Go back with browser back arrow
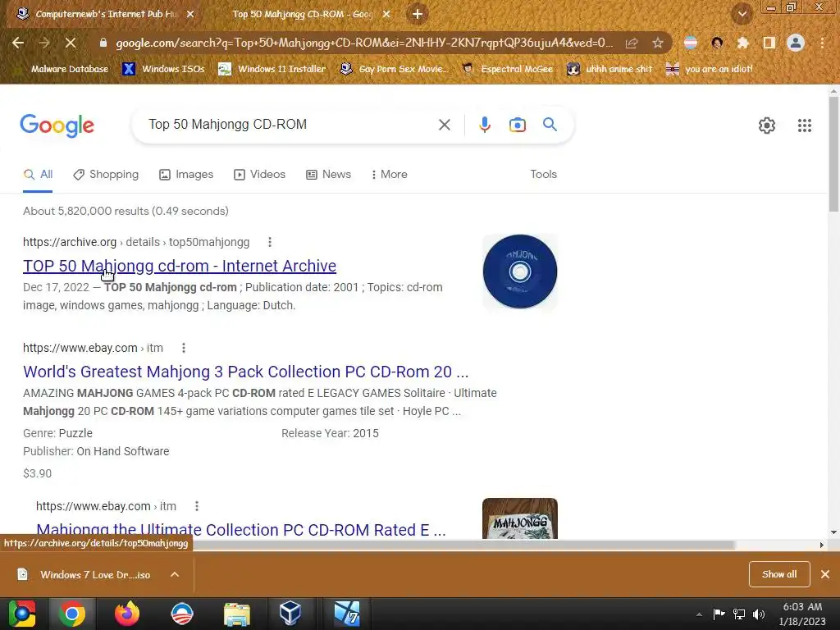 (18, 43)
